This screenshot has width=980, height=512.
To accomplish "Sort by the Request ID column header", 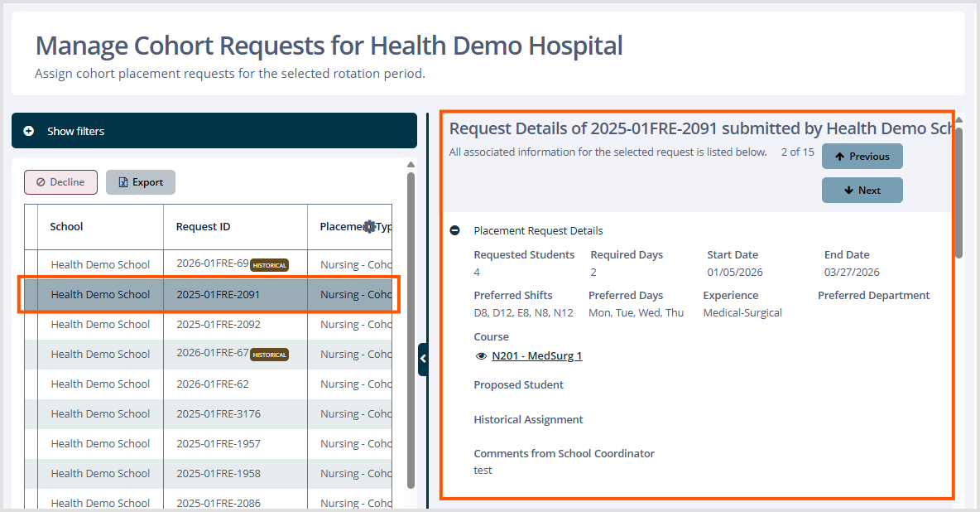I will 203,226.
